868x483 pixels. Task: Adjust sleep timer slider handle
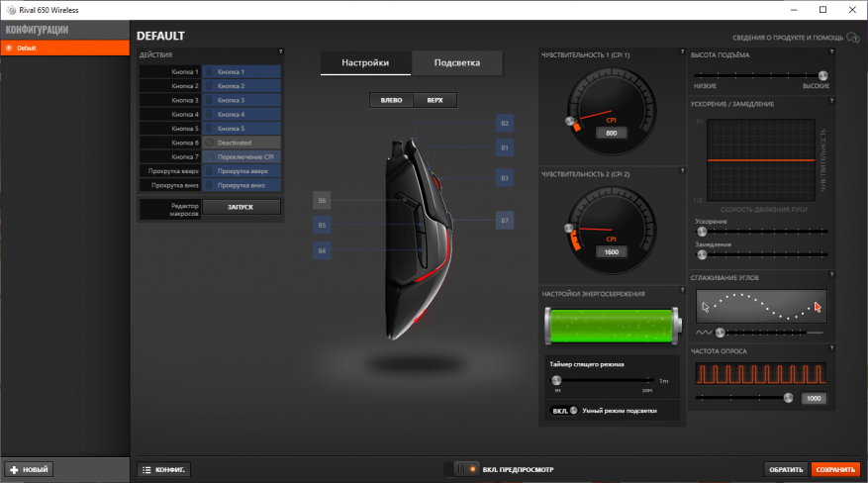click(x=556, y=380)
